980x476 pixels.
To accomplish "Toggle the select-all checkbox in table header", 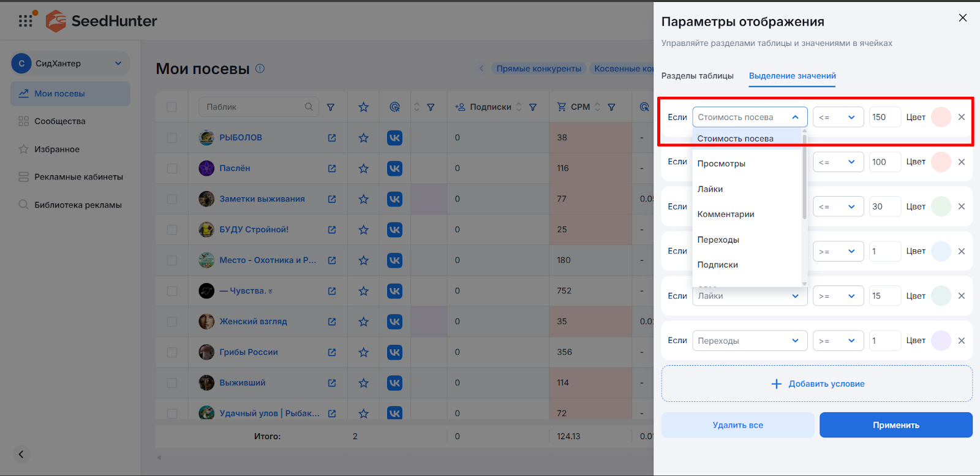I will (171, 107).
